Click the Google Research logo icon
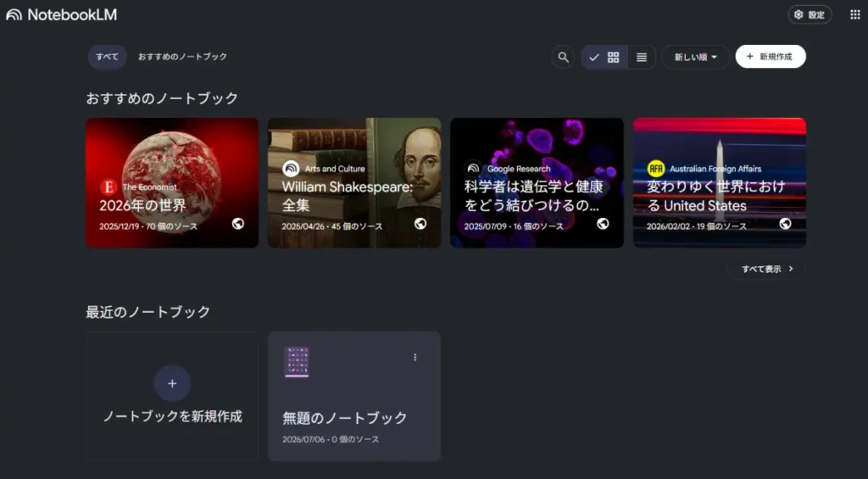This screenshot has width=868, height=479. (473, 169)
